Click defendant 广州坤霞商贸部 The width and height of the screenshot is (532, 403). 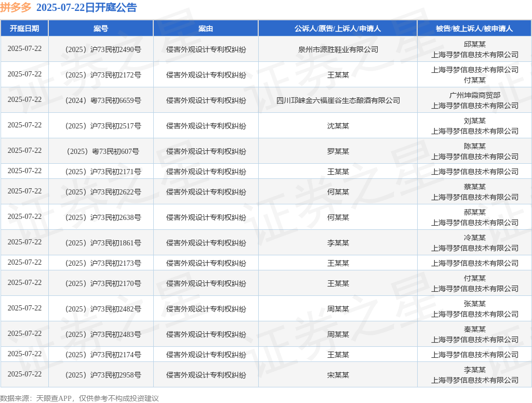click(x=475, y=95)
